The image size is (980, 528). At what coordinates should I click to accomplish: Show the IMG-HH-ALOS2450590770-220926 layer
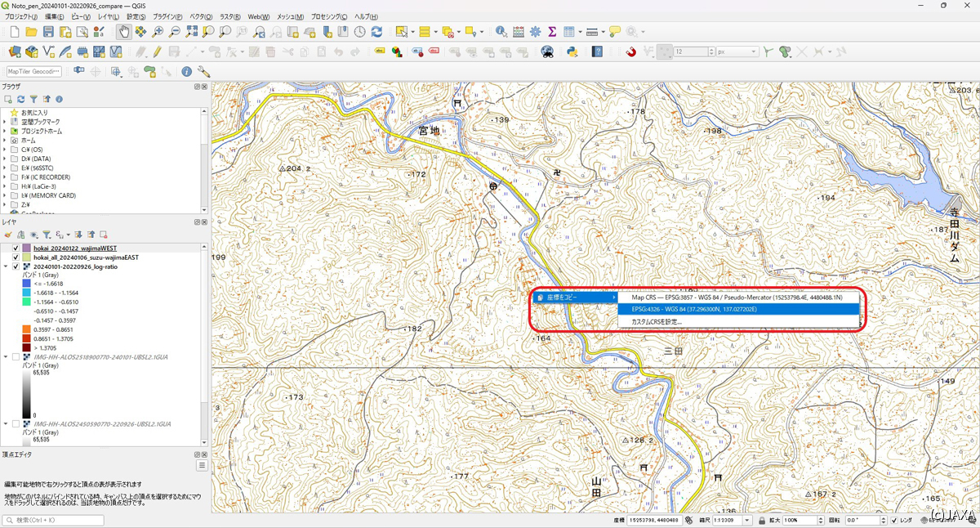(16, 424)
